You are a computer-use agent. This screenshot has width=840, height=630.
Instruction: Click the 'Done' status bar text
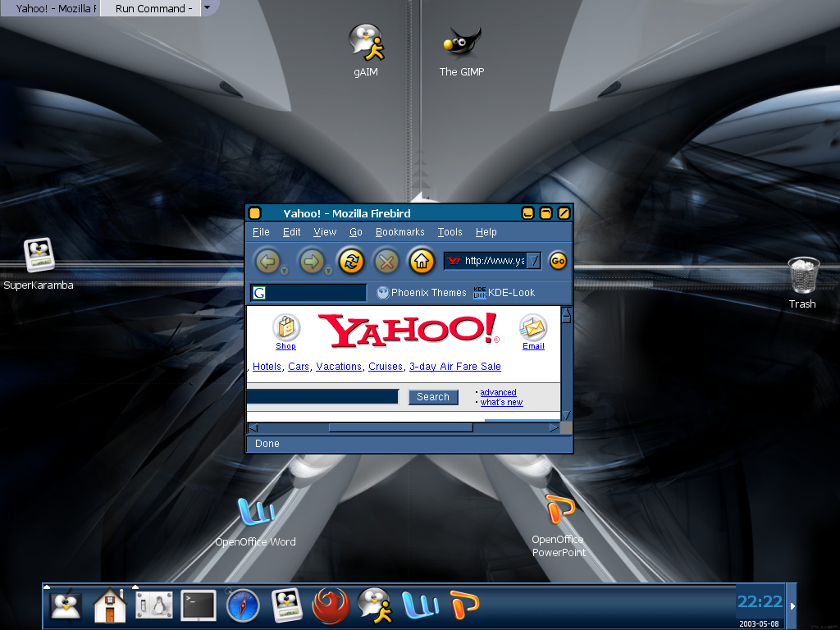(267, 444)
